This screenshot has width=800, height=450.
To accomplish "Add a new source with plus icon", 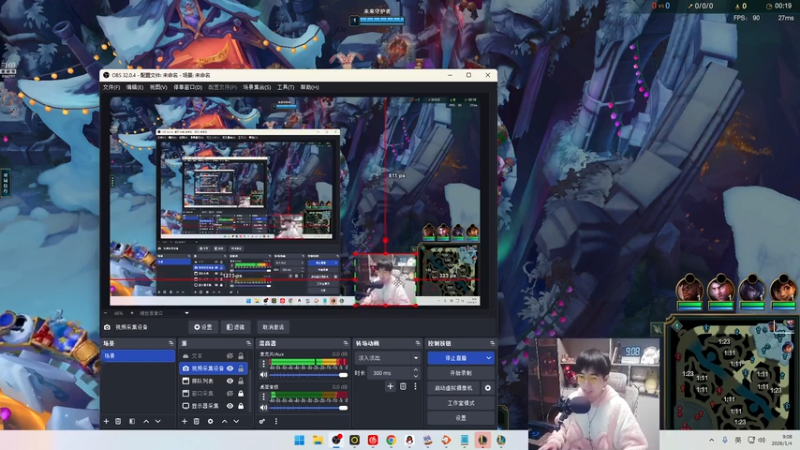I will [x=185, y=421].
